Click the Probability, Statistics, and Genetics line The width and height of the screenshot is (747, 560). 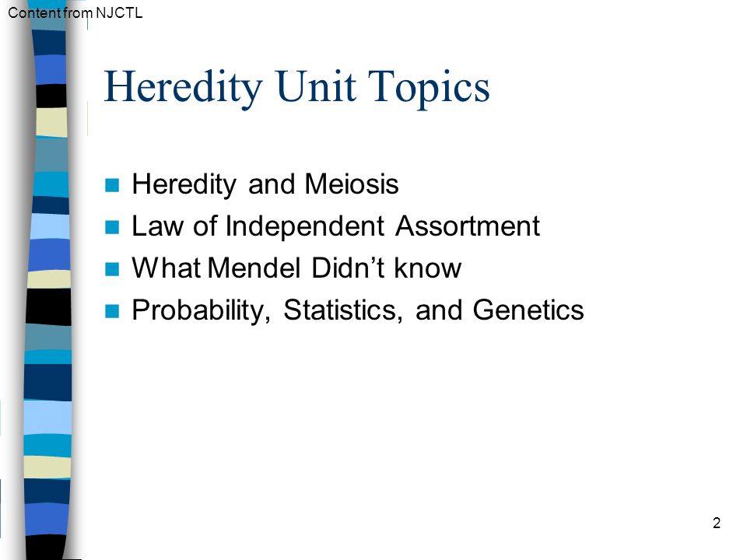(358, 310)
